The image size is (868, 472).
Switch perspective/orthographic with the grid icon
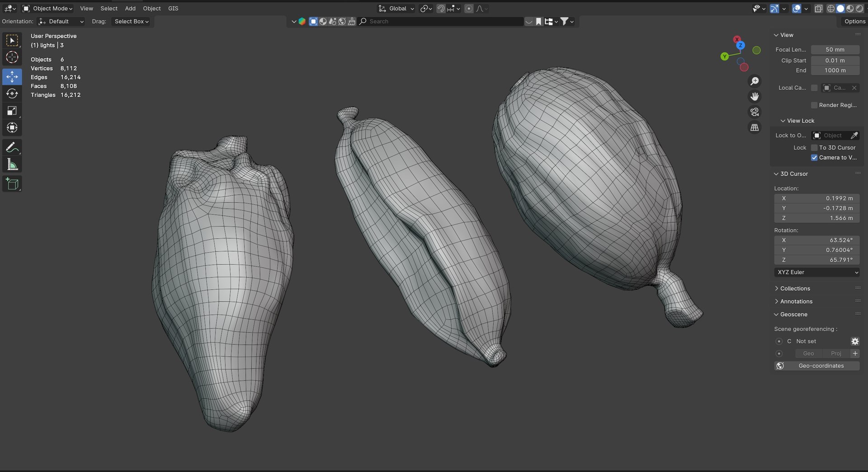pyautogui.click(x=755, y=127)
